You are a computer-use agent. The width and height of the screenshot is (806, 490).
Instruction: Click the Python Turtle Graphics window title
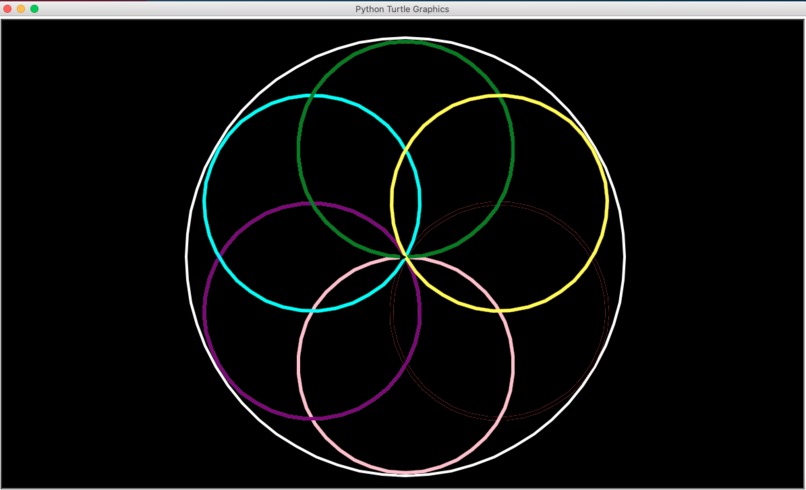coord(402,9)
